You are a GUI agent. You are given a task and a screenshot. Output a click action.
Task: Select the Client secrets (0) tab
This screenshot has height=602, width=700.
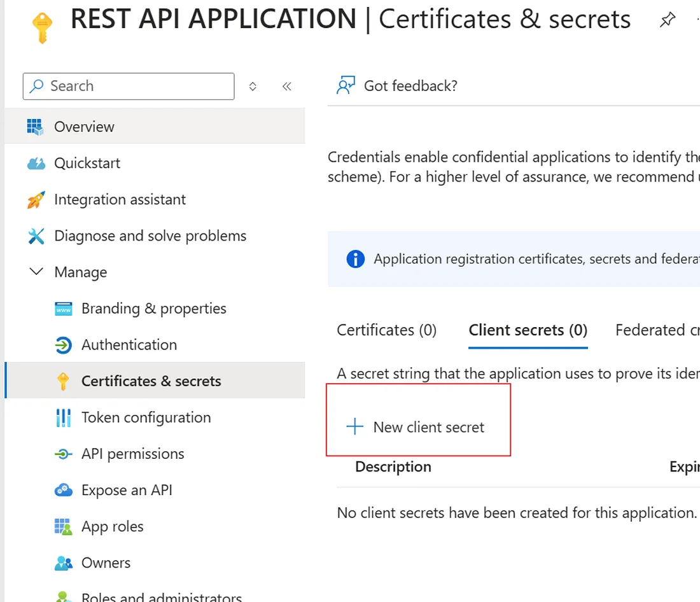[528, 330]
